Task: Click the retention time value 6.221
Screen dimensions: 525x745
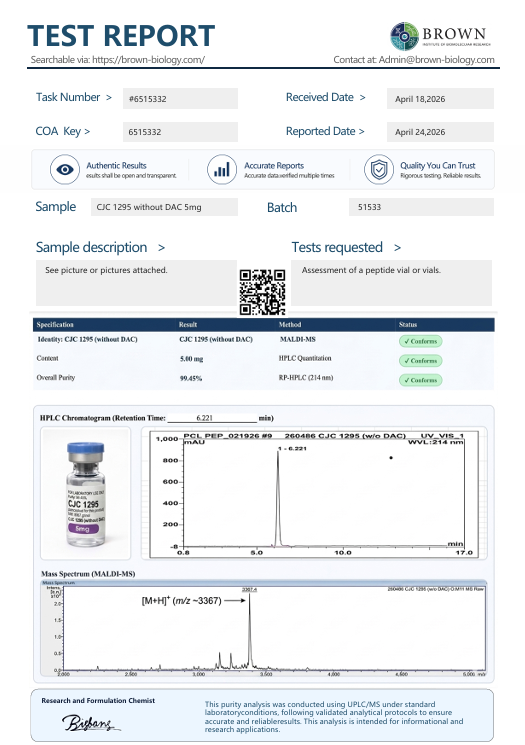Action: (204, 418)
